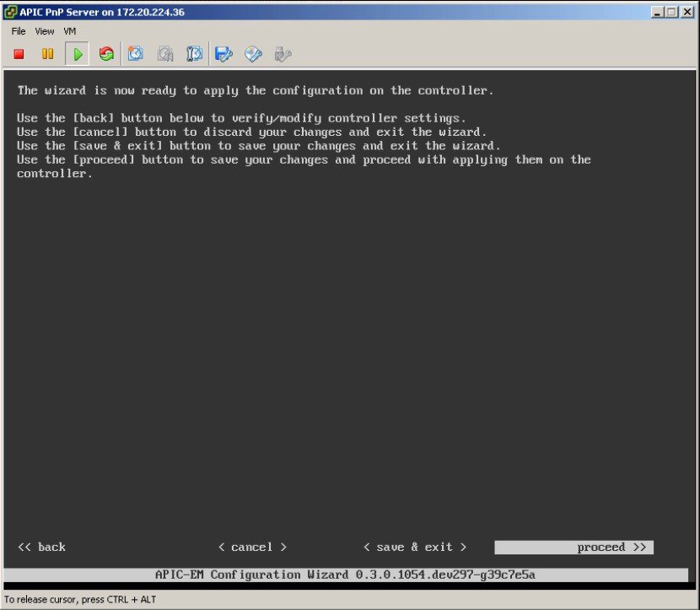Connect floppy device icon
Screen dimensions: 700x610
(x=223, y=54)
